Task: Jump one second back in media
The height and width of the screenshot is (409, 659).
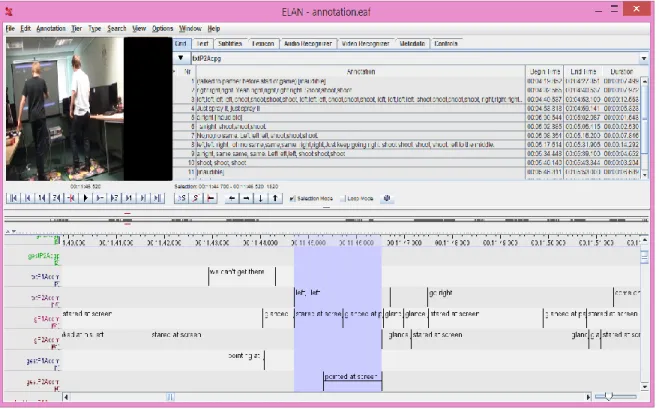Action: pos(42,198)
